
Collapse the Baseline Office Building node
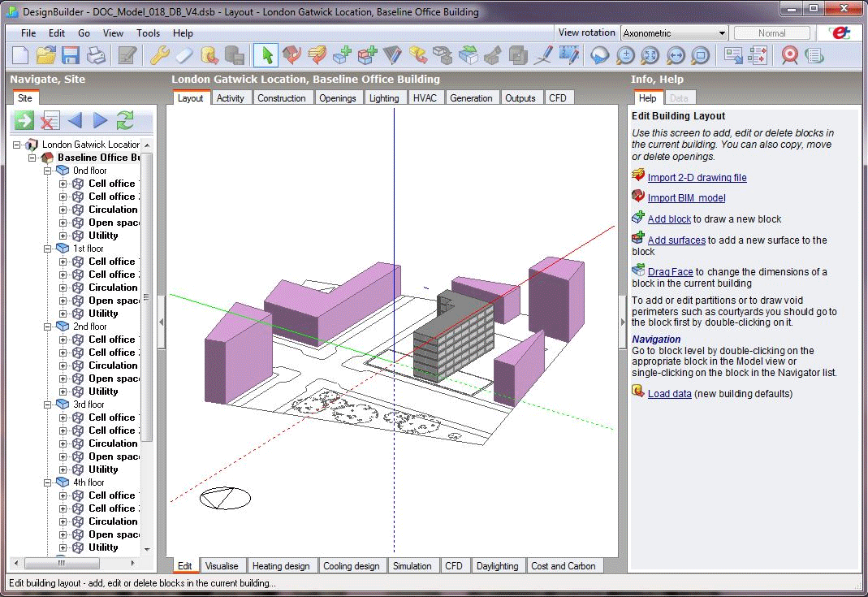click(32, 158)
